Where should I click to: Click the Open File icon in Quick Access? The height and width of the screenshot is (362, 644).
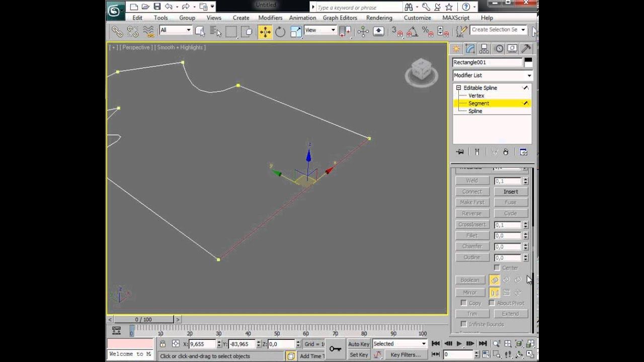145,7
